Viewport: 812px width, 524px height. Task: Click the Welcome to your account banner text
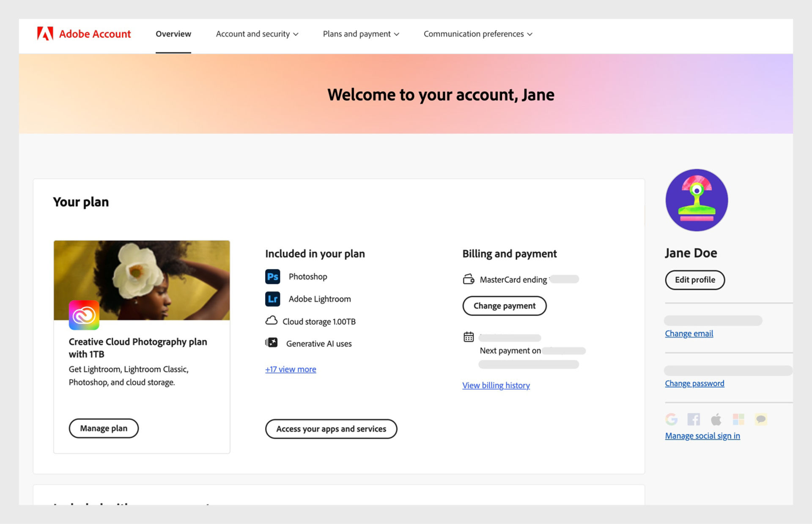441,95
